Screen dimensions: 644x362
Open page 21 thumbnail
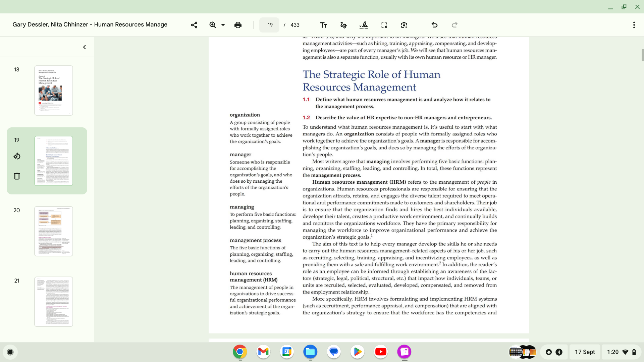pyautogui.click(x=54, y=302)
